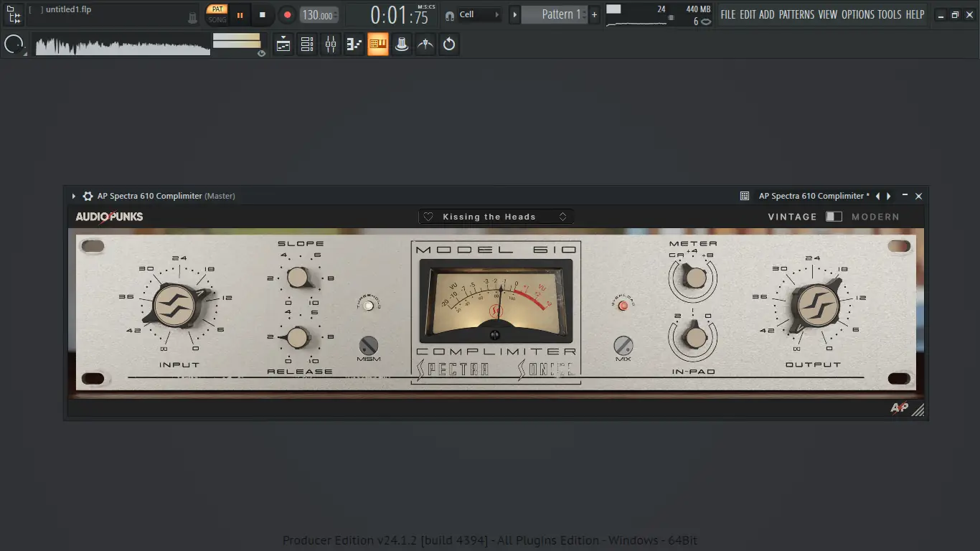Click the VINTAGE label
This screenshot has width=980, height=551.
tap(792, 217)
